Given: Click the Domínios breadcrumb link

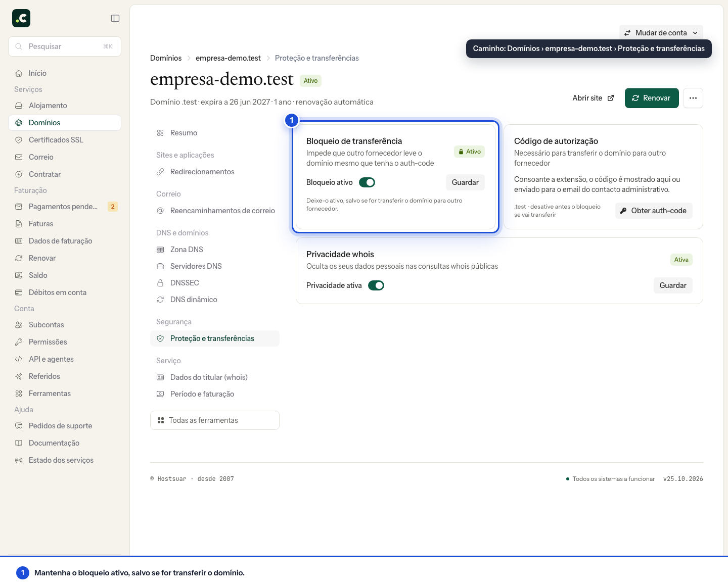Looking at the screenshot, I should [x=166, y=58].
